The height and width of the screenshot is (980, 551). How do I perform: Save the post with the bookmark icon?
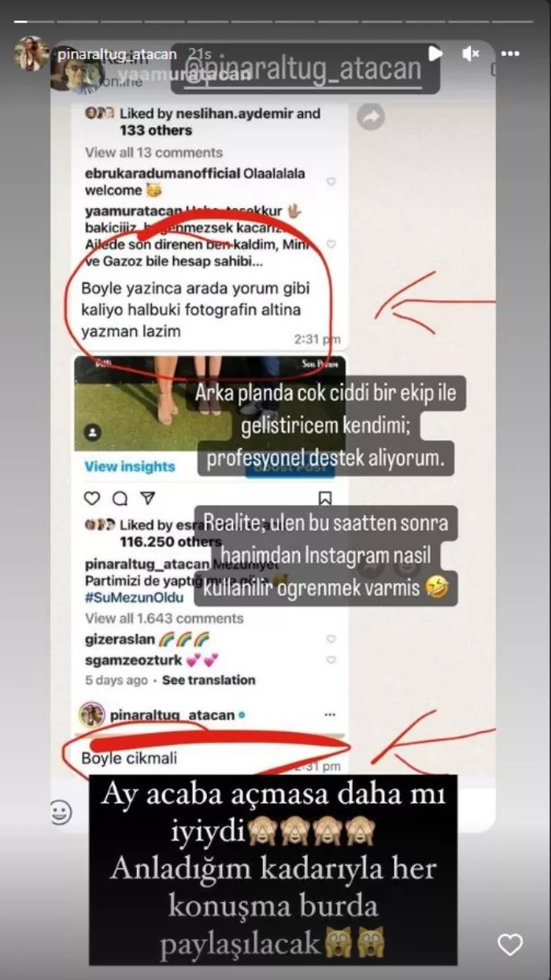pyautogui.click(x=325, y=499)
